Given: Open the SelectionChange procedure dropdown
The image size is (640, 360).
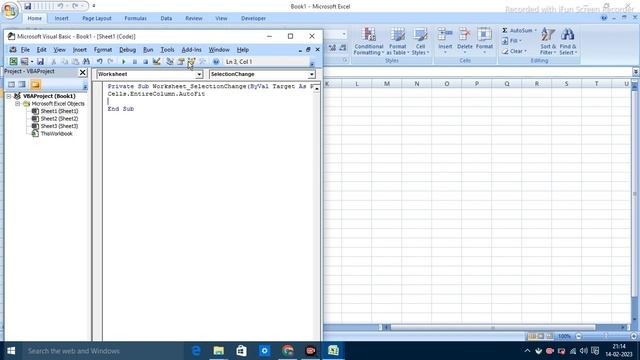Looking at the screenshot, I should 311,74.
